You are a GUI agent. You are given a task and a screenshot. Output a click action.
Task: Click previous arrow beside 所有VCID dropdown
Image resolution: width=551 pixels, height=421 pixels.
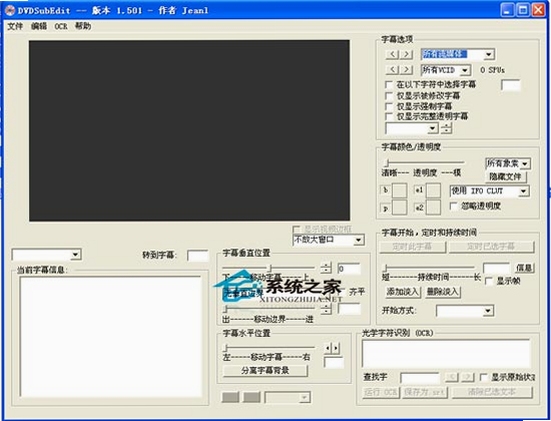(x=392, y=70)
